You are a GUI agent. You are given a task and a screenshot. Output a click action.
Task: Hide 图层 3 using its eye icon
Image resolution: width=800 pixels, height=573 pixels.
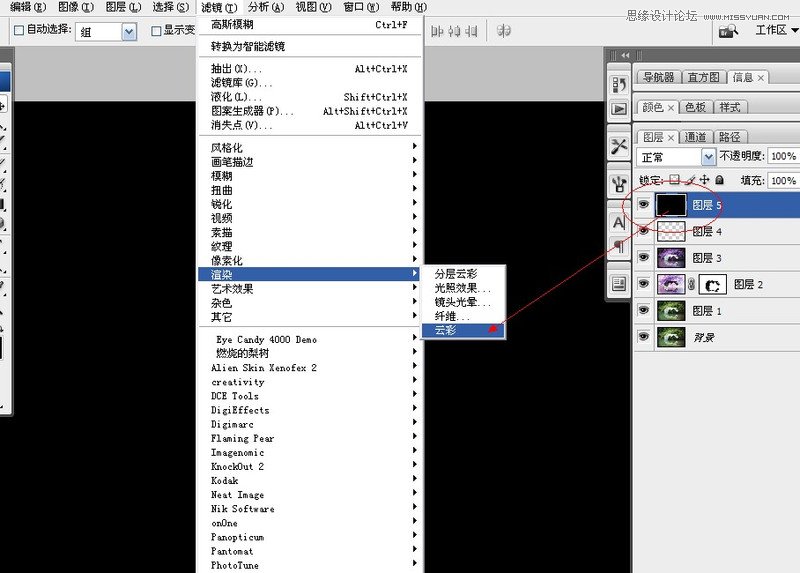(x=644, y=257)
